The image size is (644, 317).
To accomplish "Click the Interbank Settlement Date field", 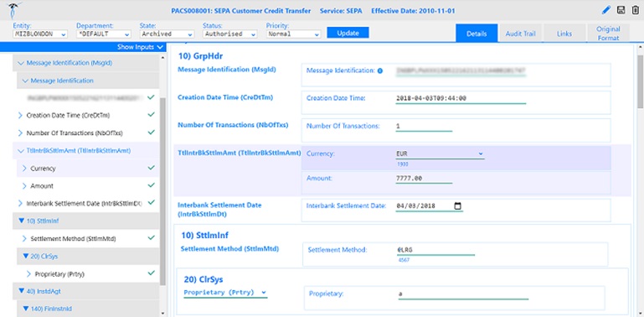I will (x=429, y=206).
